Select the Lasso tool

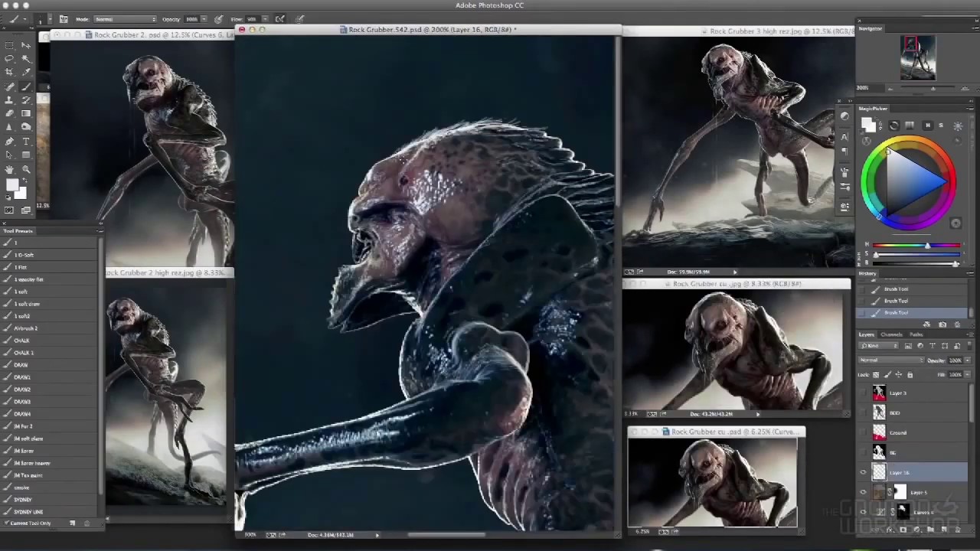coord(9,58)
